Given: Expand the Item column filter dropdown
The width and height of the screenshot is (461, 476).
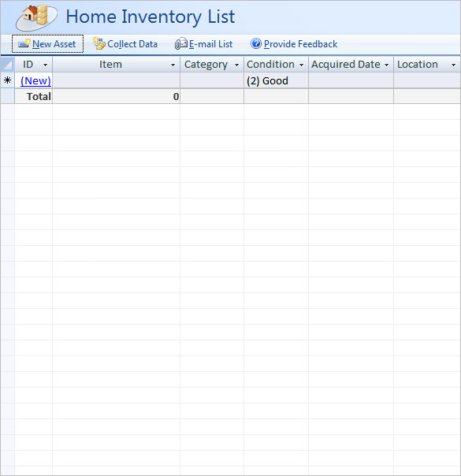Looking at the screenshot, I should 173,65.
